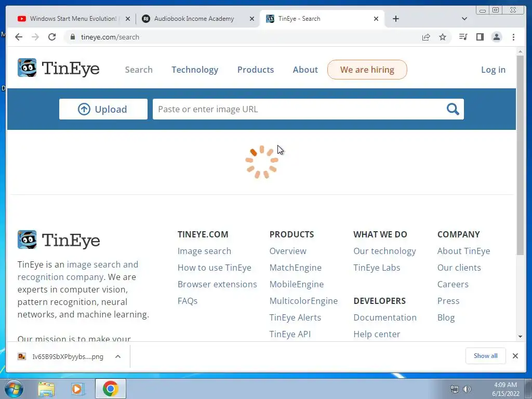Open the Technology nav item

(195, 70)
